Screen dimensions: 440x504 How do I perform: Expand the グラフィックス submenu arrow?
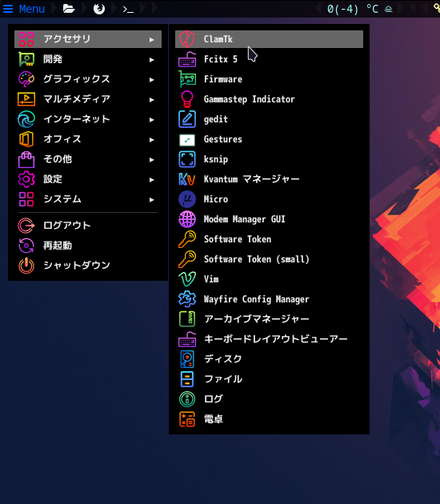pos(152,80)
